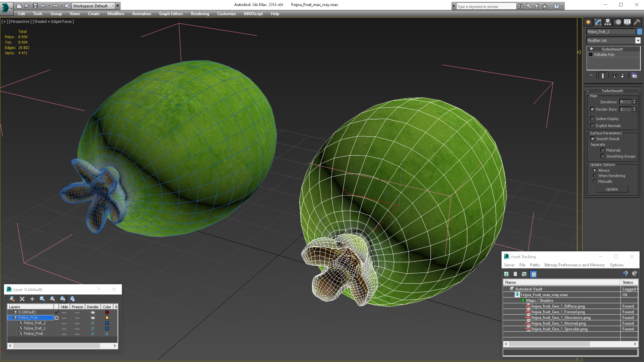
Task: Click the Shaded + Edged Faces viewport label
Action: [53, 21]
